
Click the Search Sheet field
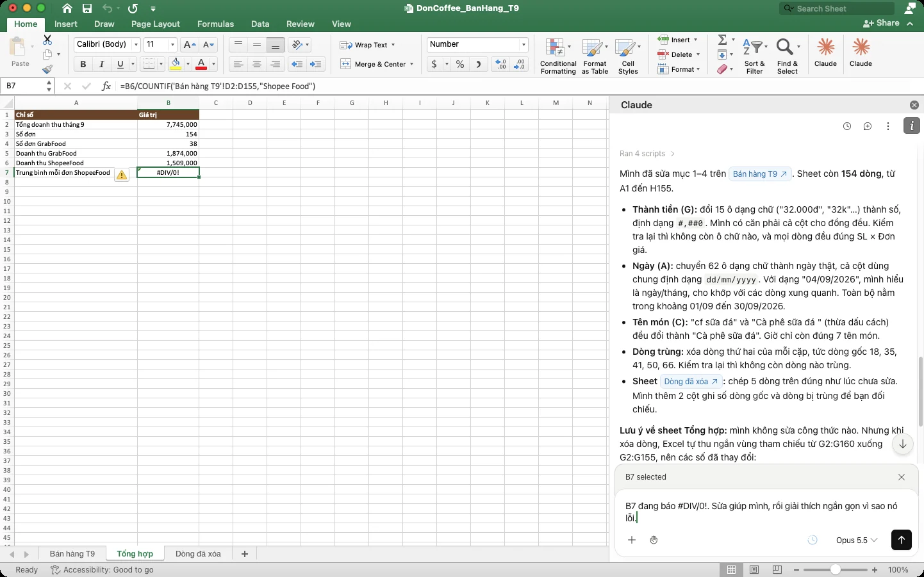click(837, 8)
